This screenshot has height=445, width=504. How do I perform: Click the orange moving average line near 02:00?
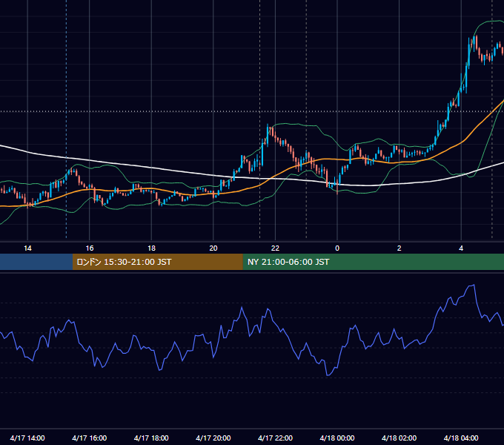(x=399, y=162)
